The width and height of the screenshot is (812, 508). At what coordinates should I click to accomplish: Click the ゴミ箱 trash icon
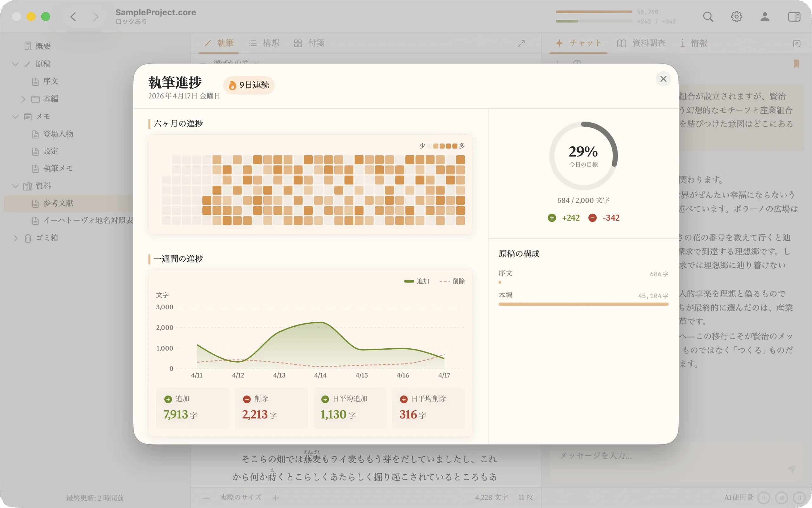click(x=28, y=238)
